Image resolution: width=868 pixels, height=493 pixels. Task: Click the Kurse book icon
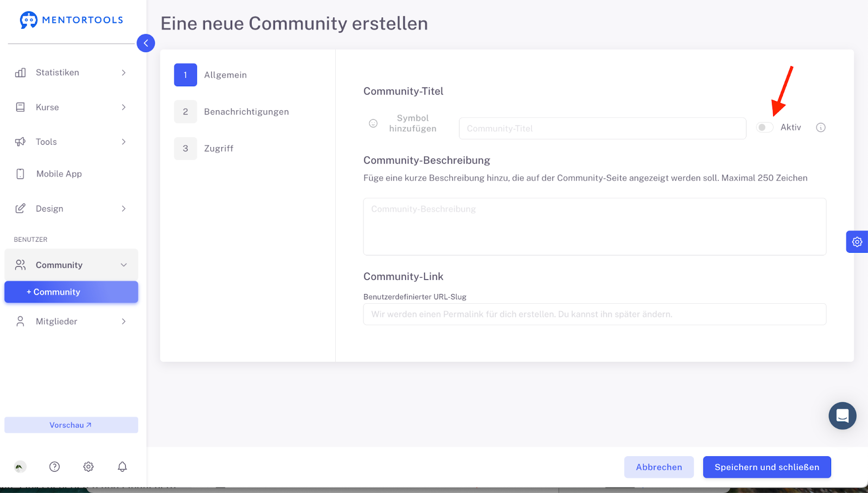[x=21, y=107]
